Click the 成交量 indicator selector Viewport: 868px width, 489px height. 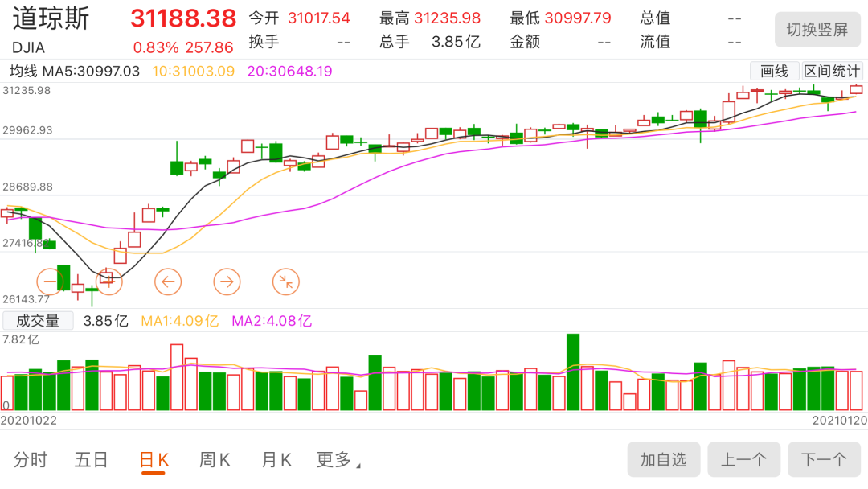(38, 321)
